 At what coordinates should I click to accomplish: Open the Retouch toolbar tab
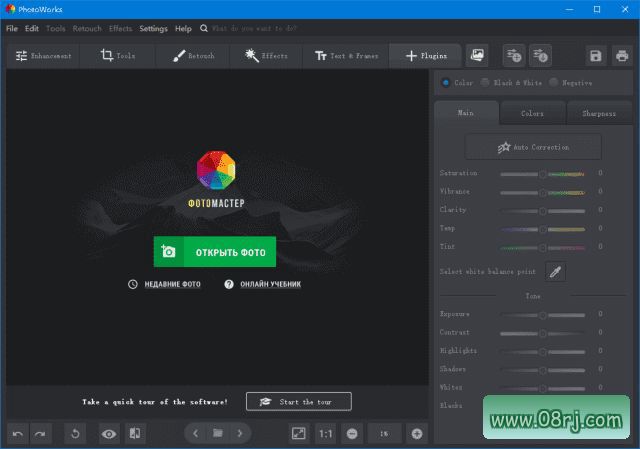pos(191,56)
